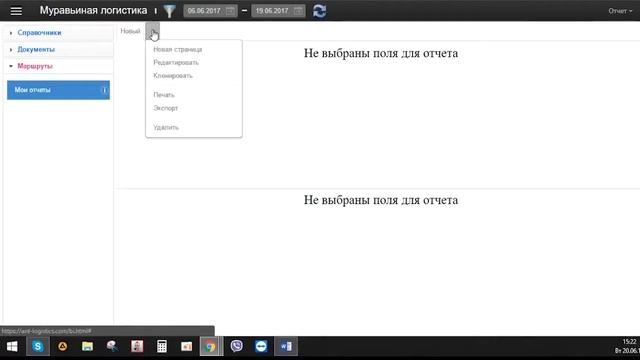Click the end date field 19.06.2017
Viewport: 640px width, 360px height.
coord(278,11)
